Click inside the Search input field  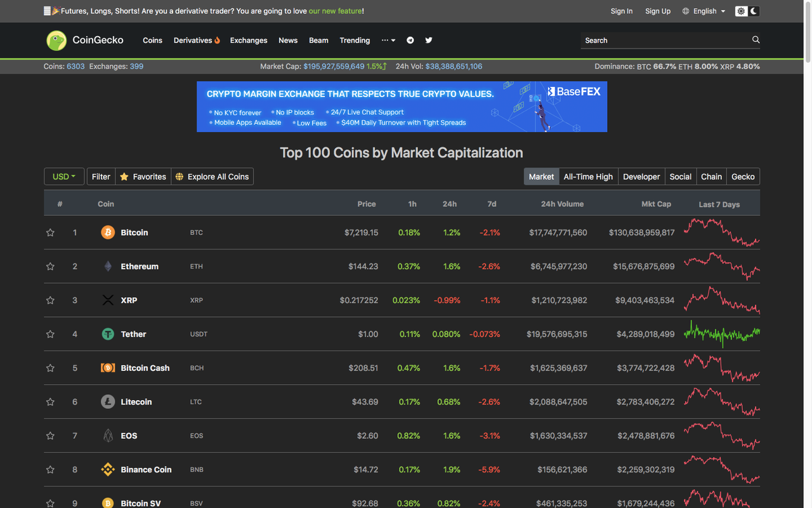tap(665, 40)
